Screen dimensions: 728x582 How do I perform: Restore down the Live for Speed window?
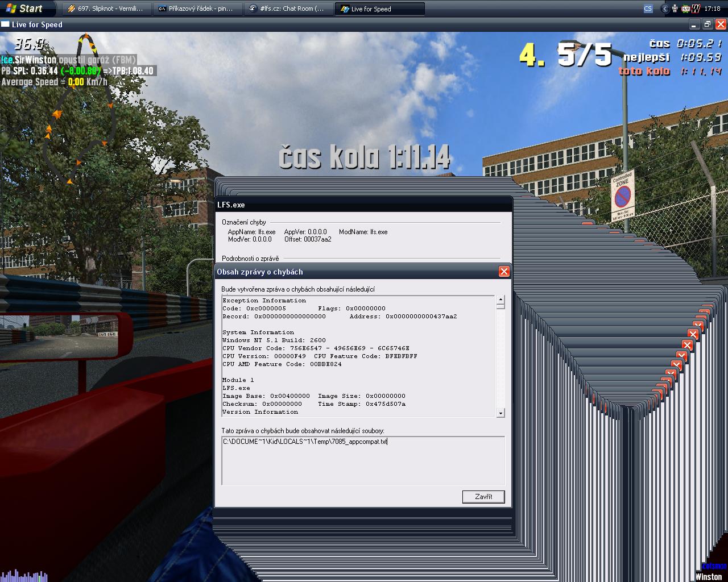[x=707, y=24]
